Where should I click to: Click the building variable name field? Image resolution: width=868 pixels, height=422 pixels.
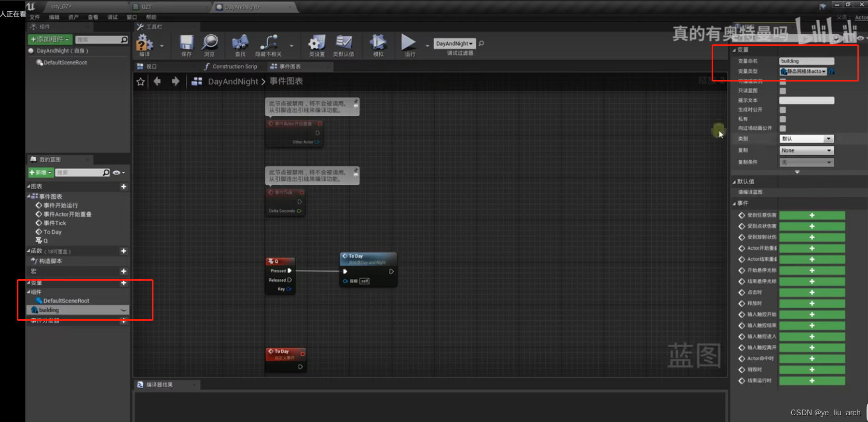[807, 61]
